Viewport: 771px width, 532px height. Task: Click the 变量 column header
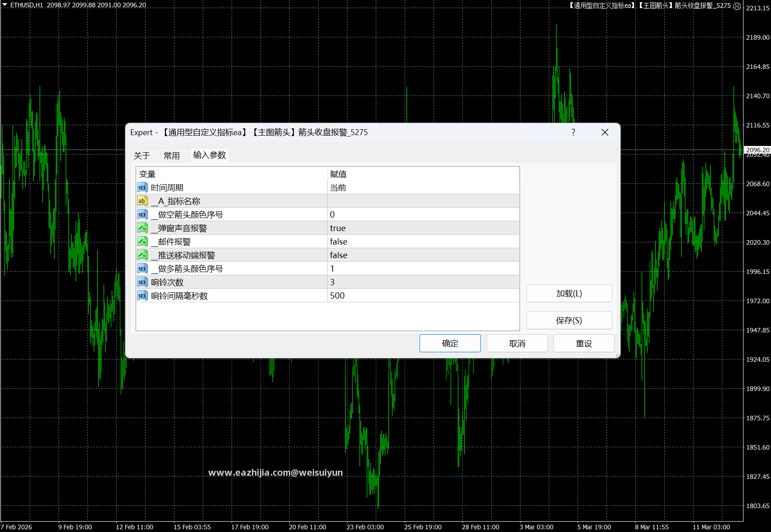tap(232, 174)
